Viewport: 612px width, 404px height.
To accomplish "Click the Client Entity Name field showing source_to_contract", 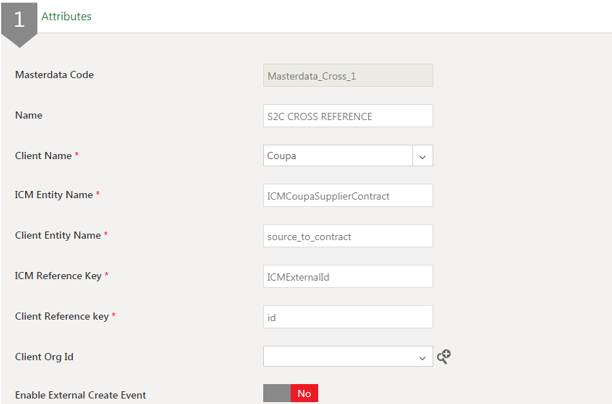I will tap(347, 236).
